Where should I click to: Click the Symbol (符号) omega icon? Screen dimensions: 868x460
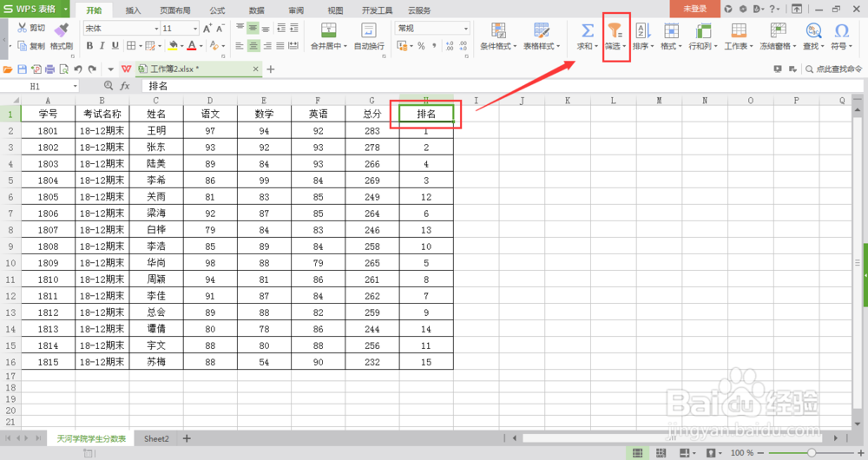tap(841, 30)
